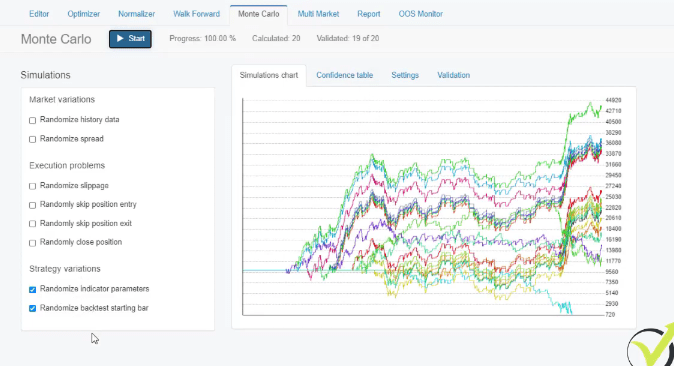Image resolution: width=674 pixels, height=366 pixels.
Task: Enable Randomize spread checkbox
Action: (x=33, y=139)
